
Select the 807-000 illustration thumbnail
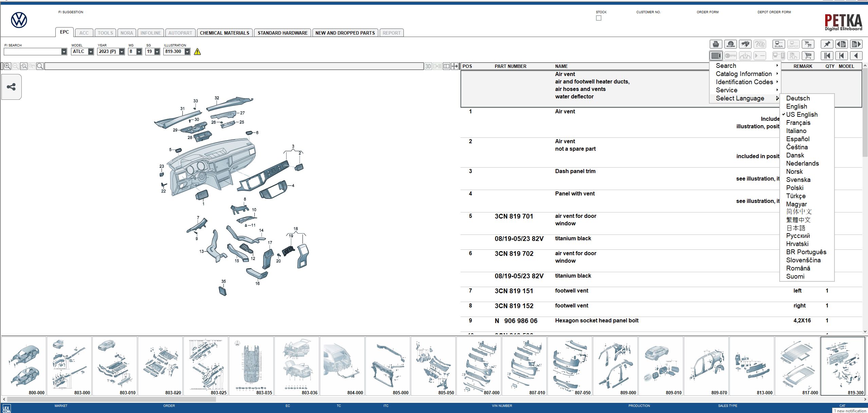point(479,366)
